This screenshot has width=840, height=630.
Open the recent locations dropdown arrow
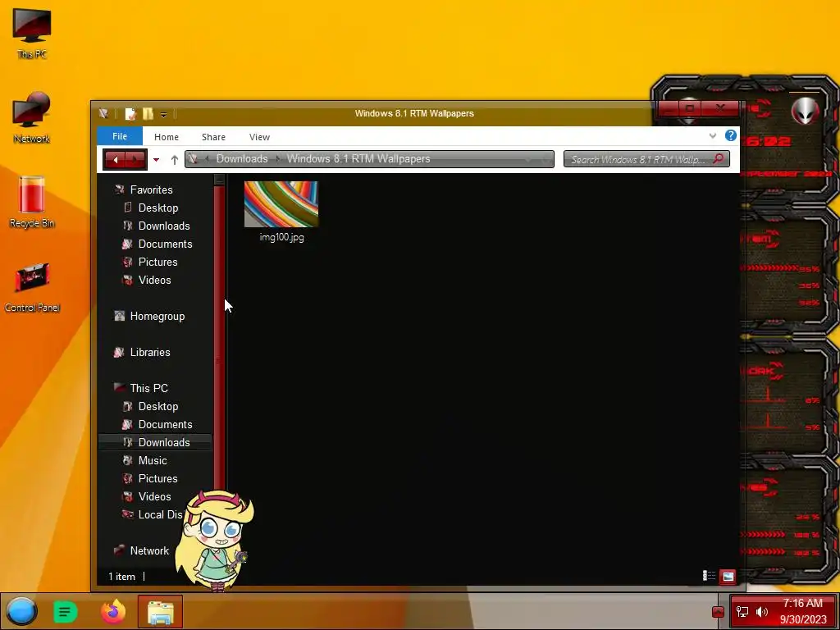156,160
